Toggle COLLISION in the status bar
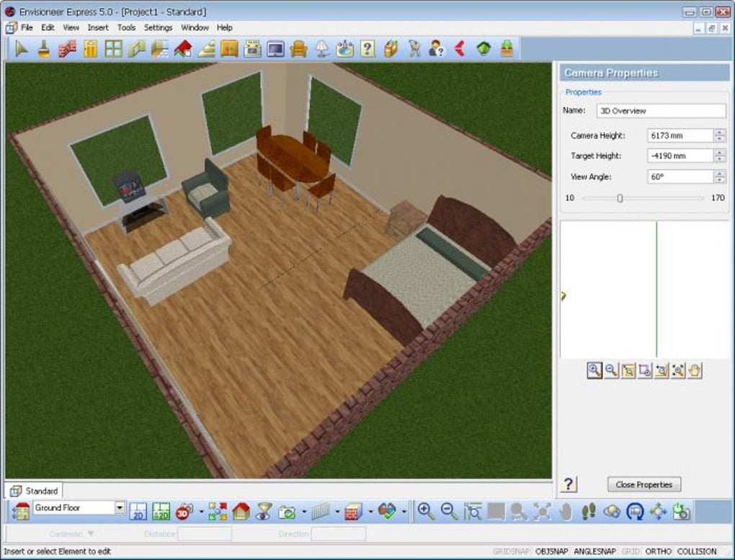Image resolution: width=735 pixels, height=560 pixels. pyautogui.click(x=697, y=551)
